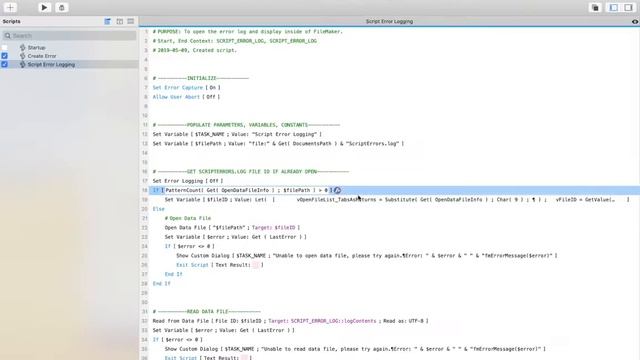This screenshot has width=640, height=360.
Task: Select the Startup script in the list
Action: 37,47
